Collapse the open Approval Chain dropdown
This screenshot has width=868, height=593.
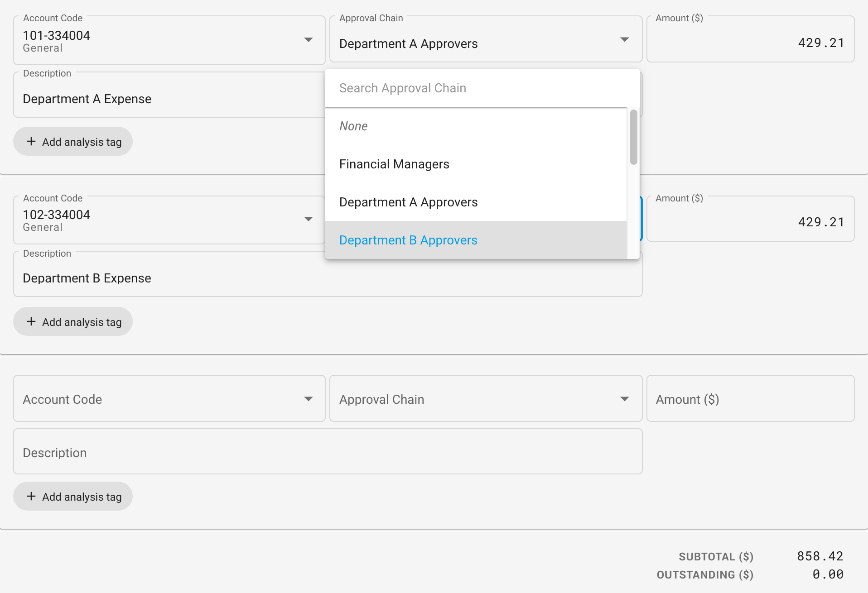[x=625, y=39]
